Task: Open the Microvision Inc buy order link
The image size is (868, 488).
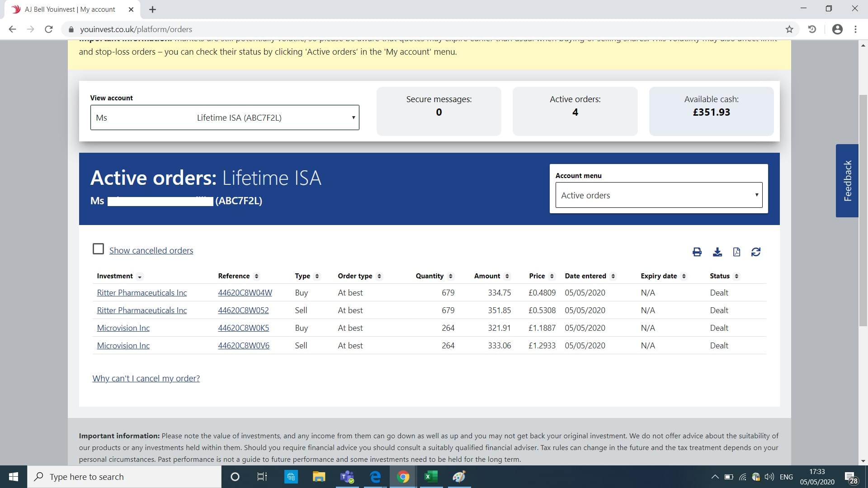Action: 123,328
